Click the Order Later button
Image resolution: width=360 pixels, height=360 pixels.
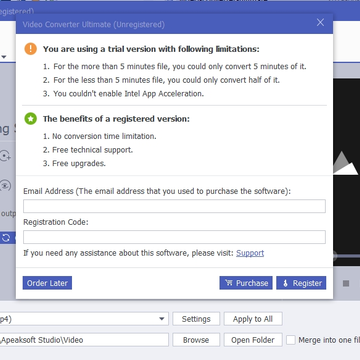[47, 283]
